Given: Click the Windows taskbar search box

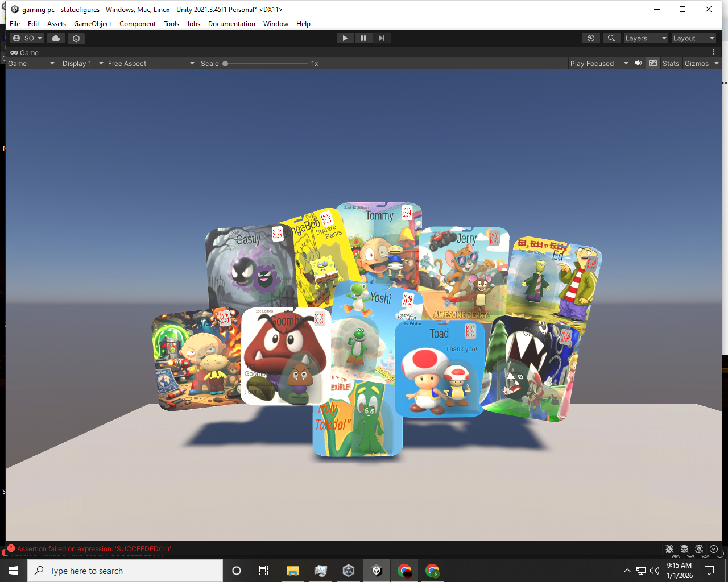Looking at the screenshot, I should (125, 571).
